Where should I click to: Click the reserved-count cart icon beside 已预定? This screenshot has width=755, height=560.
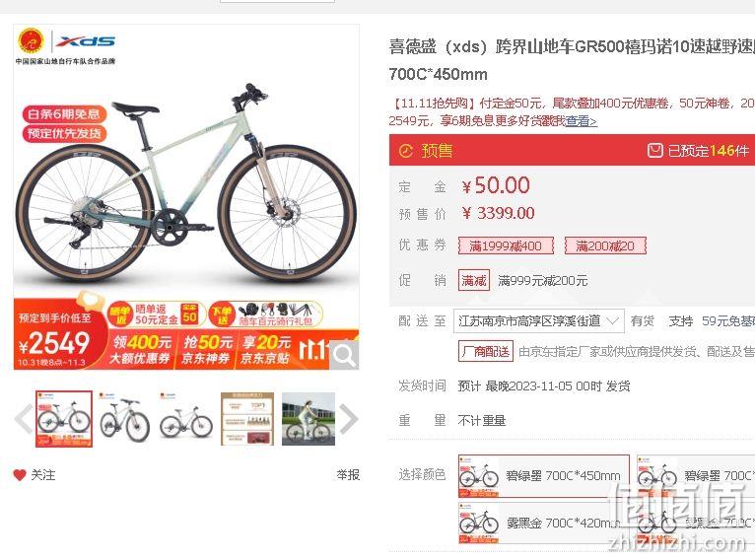click(x=654, y=151)
